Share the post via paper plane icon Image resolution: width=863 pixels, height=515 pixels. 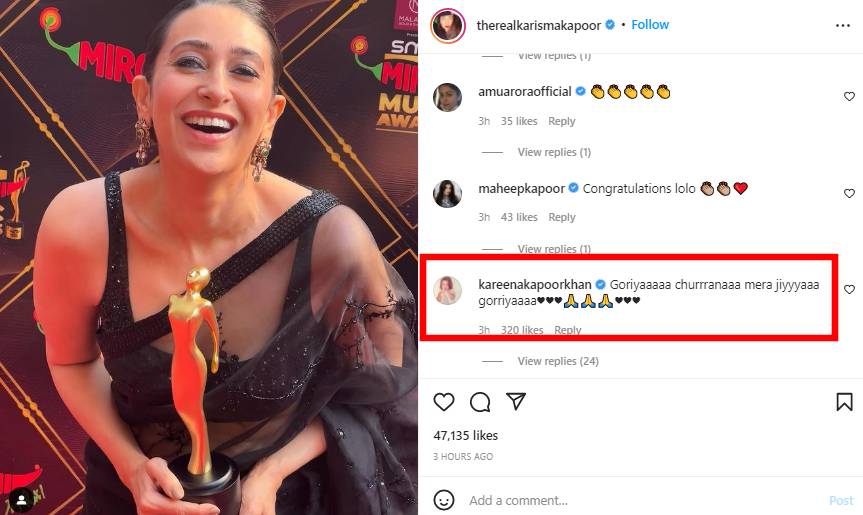coord(516,402)
